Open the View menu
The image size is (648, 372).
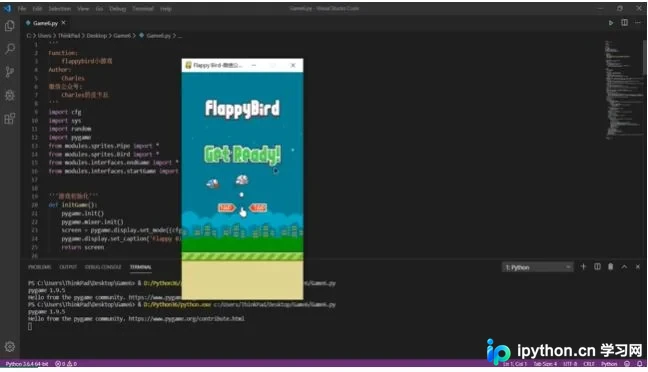click(83, 8)
